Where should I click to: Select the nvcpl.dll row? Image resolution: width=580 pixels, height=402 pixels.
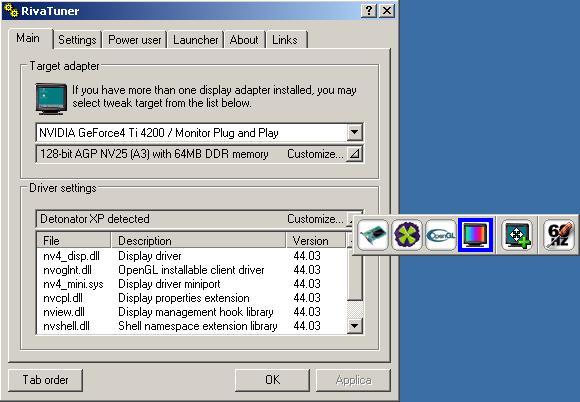192,298
